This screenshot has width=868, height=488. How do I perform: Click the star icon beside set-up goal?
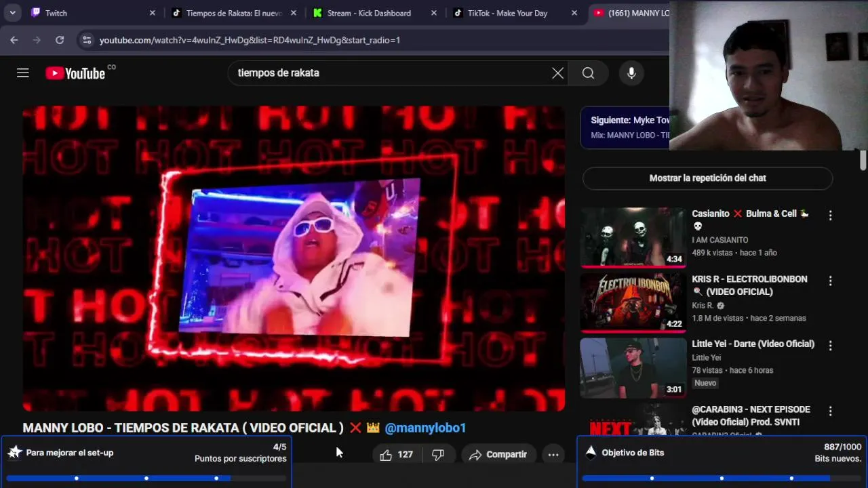[x=14, y=452]
